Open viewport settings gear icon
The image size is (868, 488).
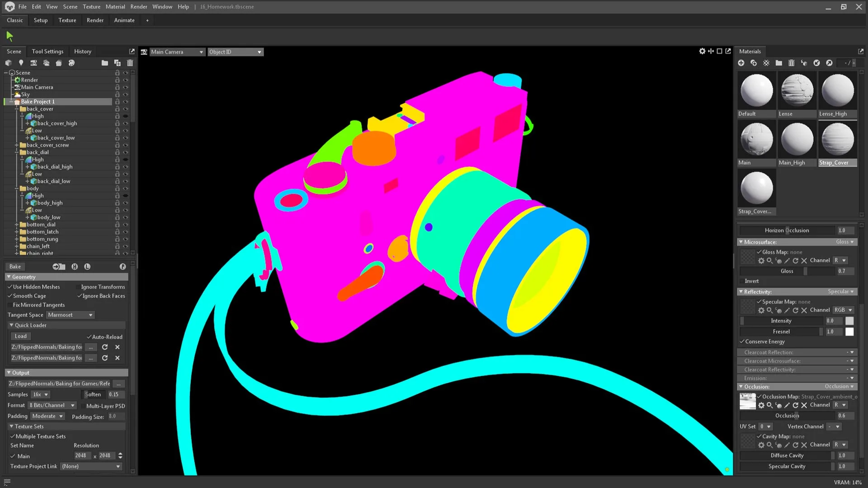702,51
